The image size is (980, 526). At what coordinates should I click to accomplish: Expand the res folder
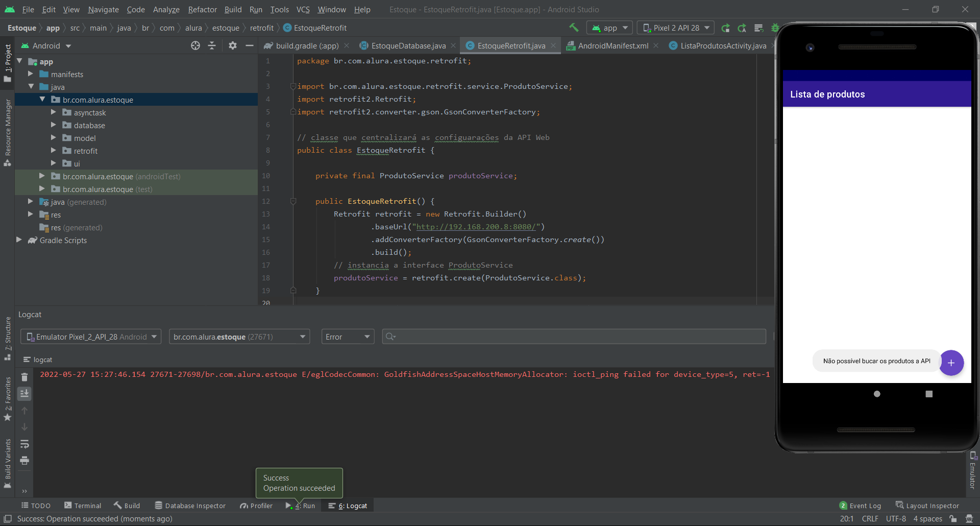pyautogui.click(x=31, y=214)
